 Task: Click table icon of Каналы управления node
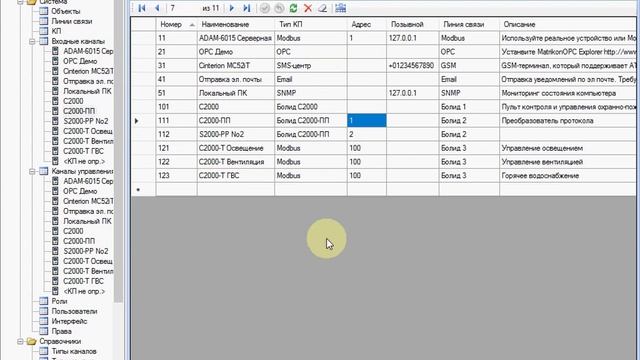(44, 171)
